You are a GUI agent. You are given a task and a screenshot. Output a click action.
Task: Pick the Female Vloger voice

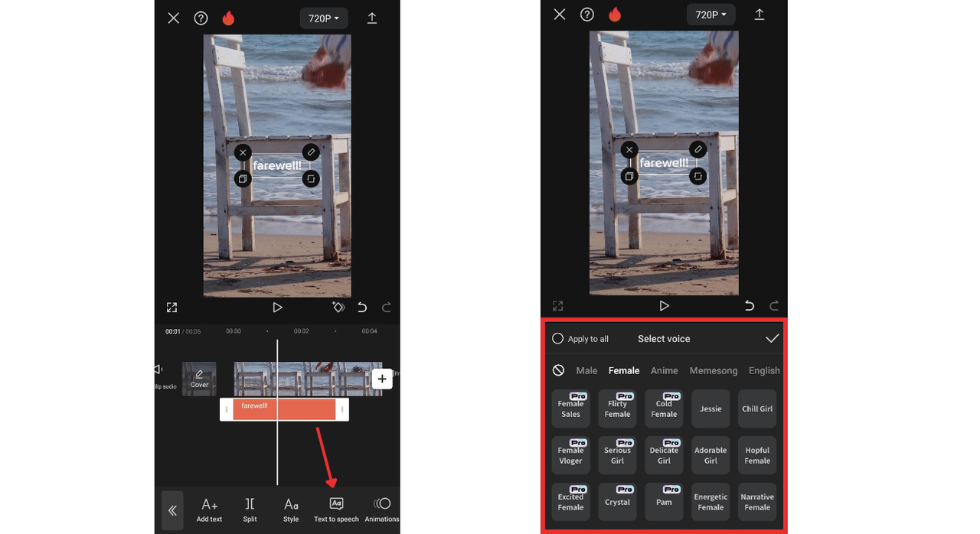[x=571, y=455]
